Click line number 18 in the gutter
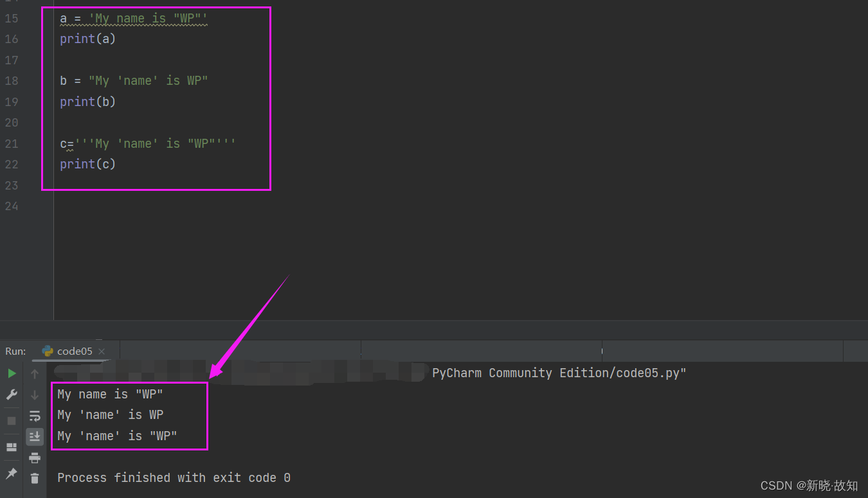The image size is (868, 498). coord(11,80)
